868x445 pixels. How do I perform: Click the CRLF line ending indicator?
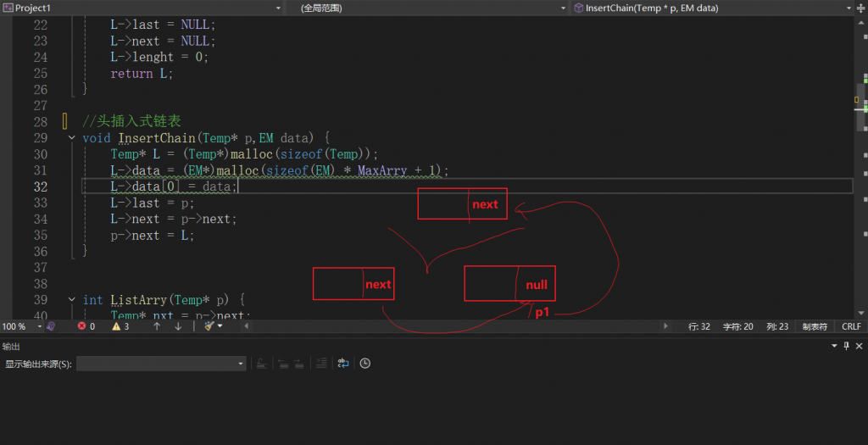coord(851,326)
